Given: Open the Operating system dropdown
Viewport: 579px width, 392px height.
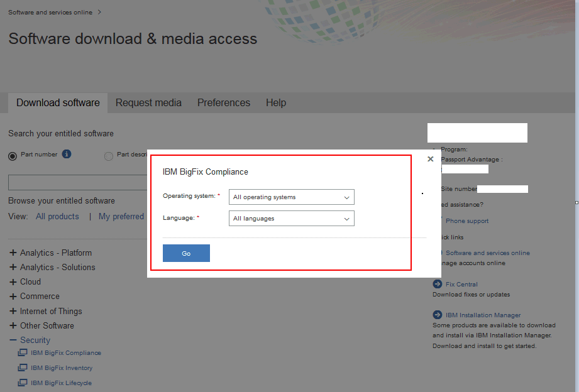Looking at the screenshot, I should click(291, 197).
